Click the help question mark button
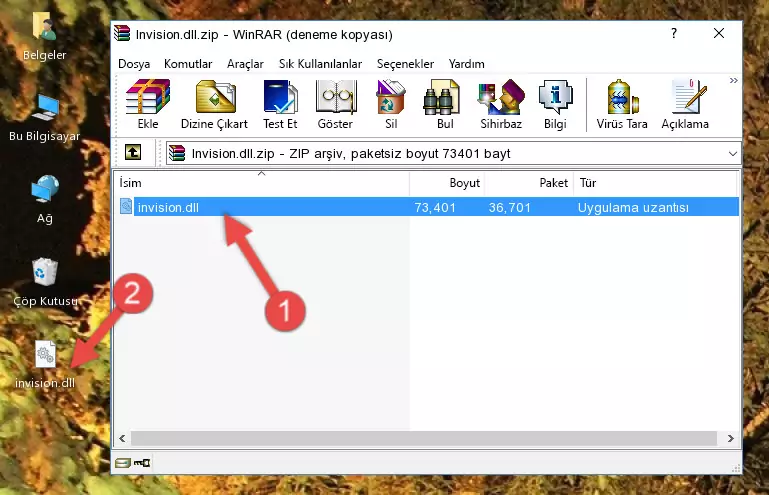Screen dimensions: 769x495 (x=674, y=33)
